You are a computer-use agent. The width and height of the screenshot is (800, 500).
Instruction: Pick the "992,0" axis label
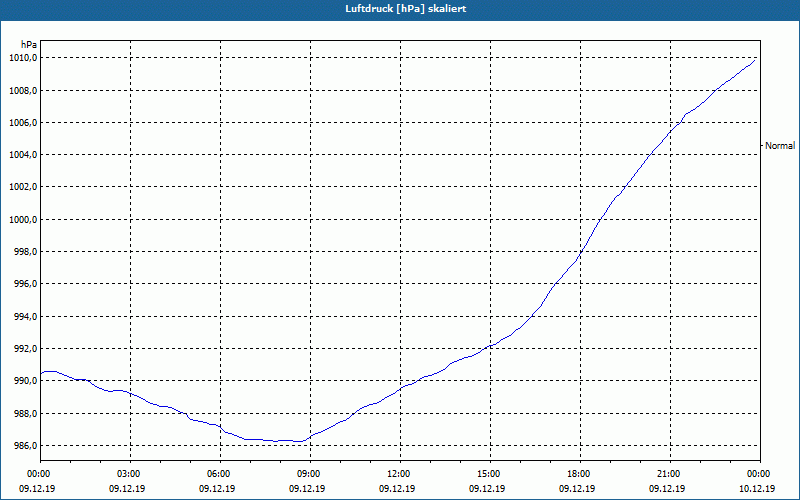(26, 348)
